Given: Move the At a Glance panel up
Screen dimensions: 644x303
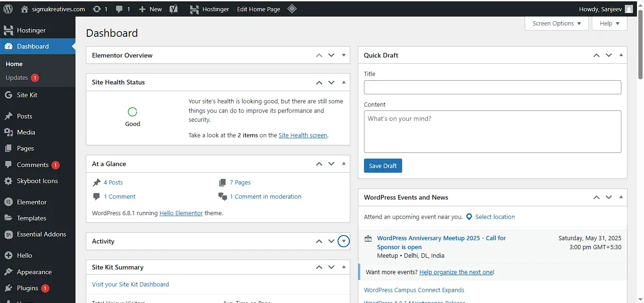Looking at the screenshot, I should point(319,164).
